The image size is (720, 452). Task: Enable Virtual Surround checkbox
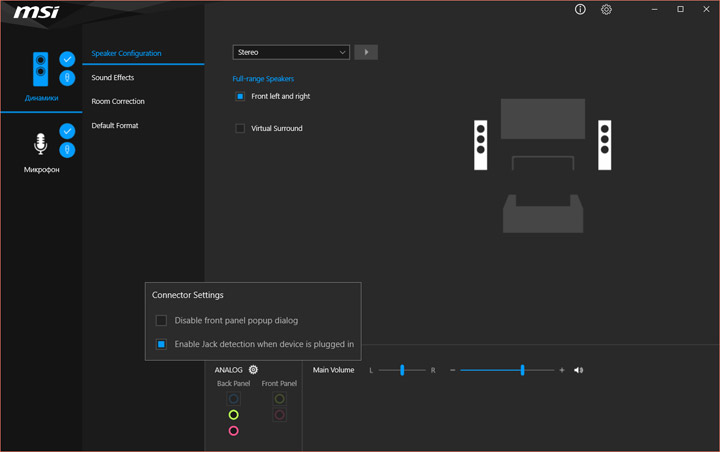point(240,128)
